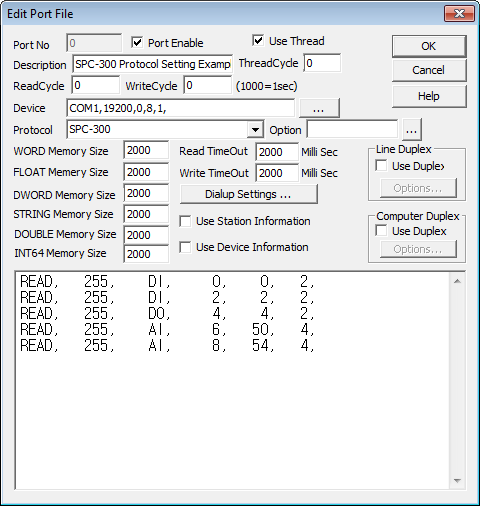
Task: Click the READ DI line with 2, 2, 2
Action: click(x=167, y=297)
